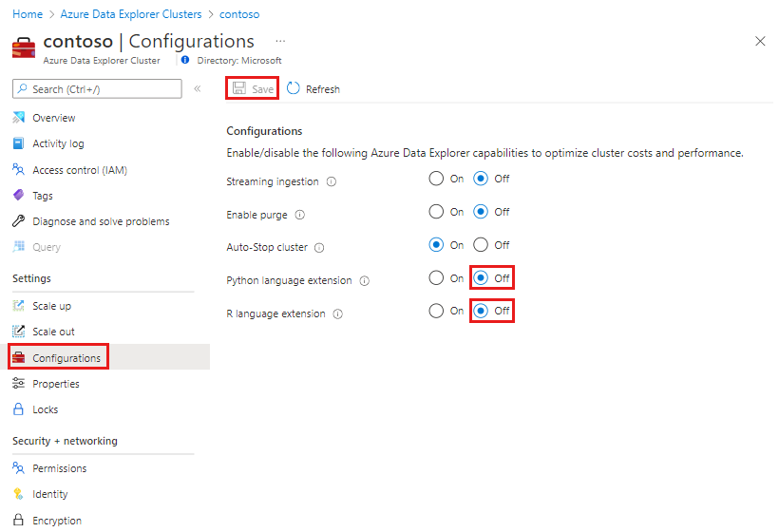The image size is (779, 532).
Task: Click the Auto-Stop cluster info icon
Action: click(319, 248)
